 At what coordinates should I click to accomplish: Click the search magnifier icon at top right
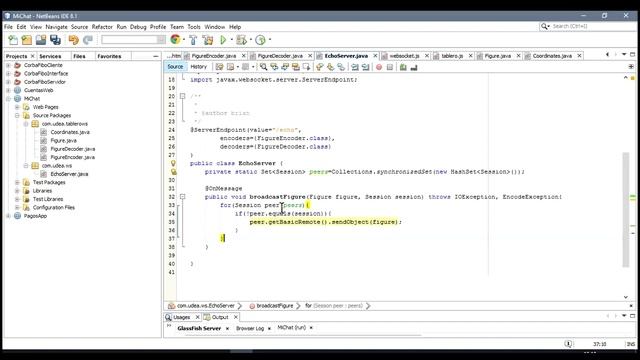point(544,26)
